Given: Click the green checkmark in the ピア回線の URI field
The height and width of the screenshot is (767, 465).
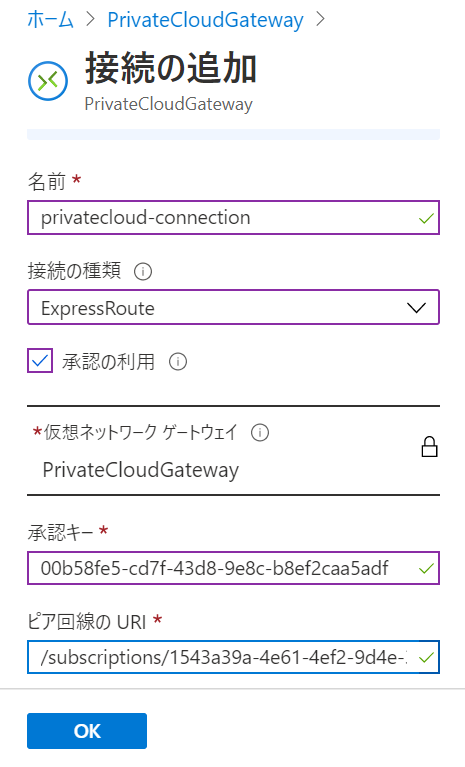Looking at the screenshot, I should [x=426, y=658].
